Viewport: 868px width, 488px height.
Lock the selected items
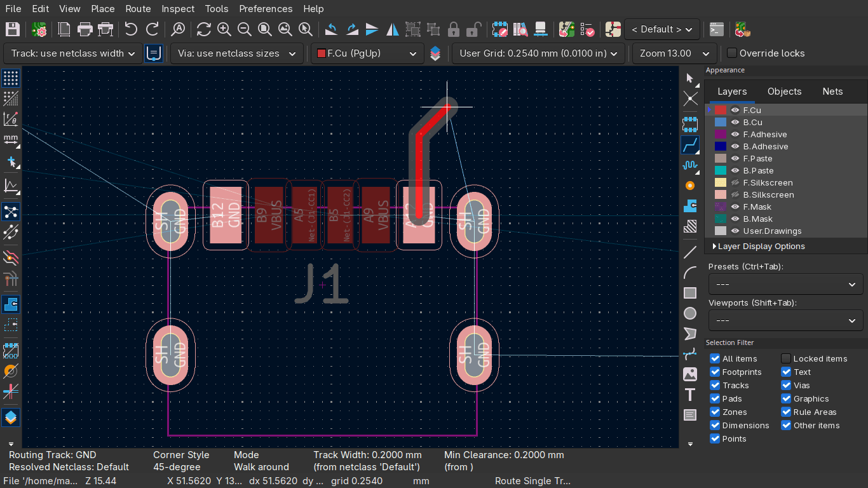(454, 29)
